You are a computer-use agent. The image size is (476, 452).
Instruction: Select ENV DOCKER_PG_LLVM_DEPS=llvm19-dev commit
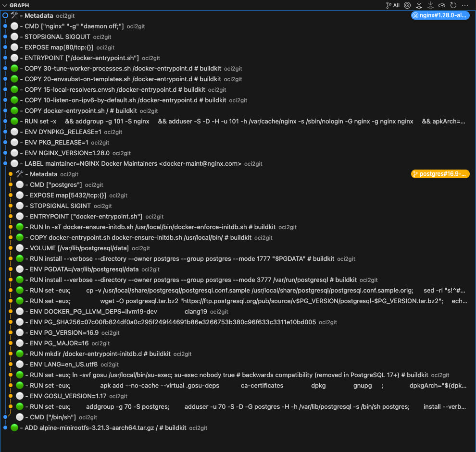coord(238,312)
